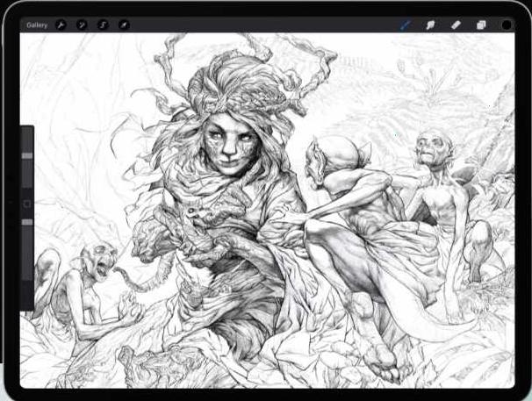Return to the Gallery

point(37,25)
